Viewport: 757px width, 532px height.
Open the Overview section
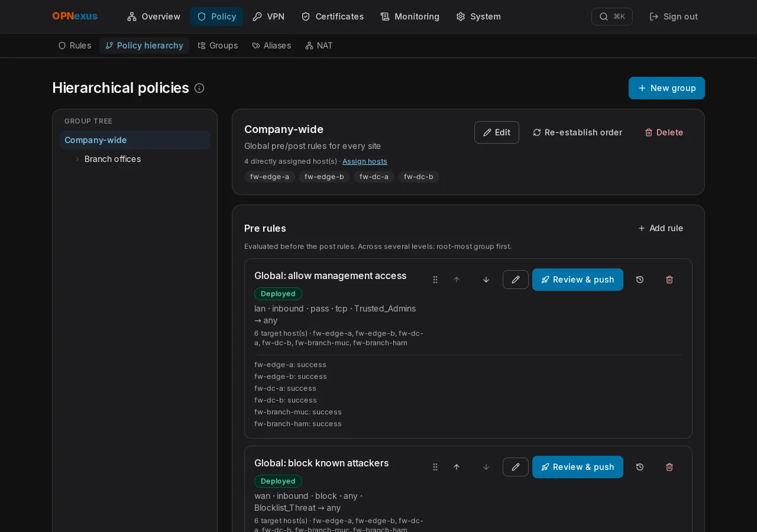click(154, 17)
